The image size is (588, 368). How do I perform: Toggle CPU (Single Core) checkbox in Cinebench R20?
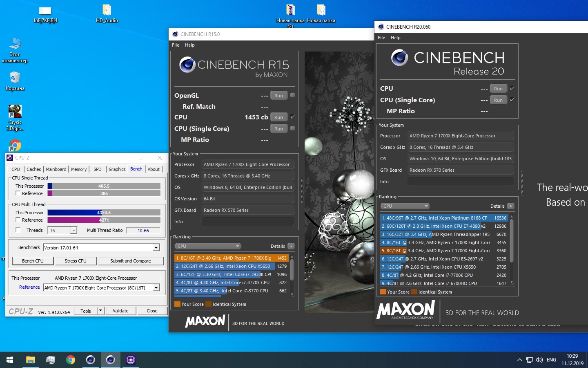[512, 100]
